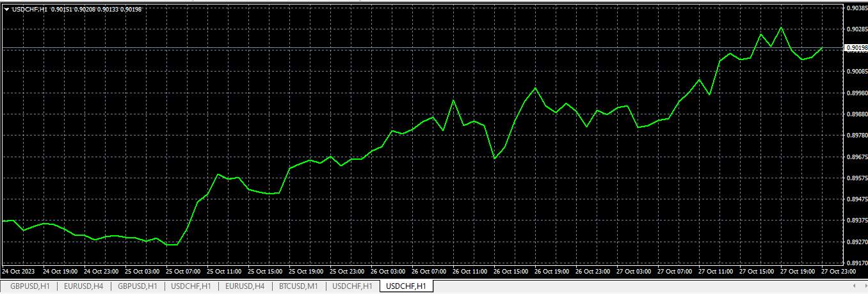
Task: Click the 0.89375 price axis label
Action: [856, 220]
